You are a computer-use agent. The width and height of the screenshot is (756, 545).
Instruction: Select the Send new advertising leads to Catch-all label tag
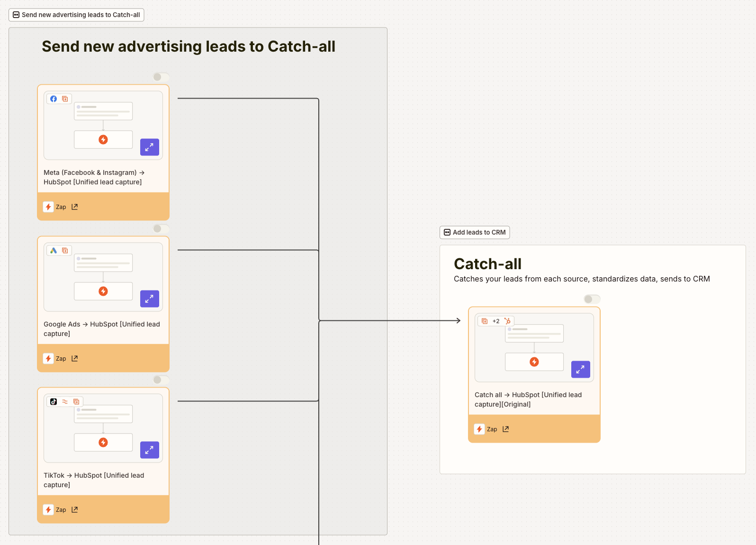tap(76, 15)
